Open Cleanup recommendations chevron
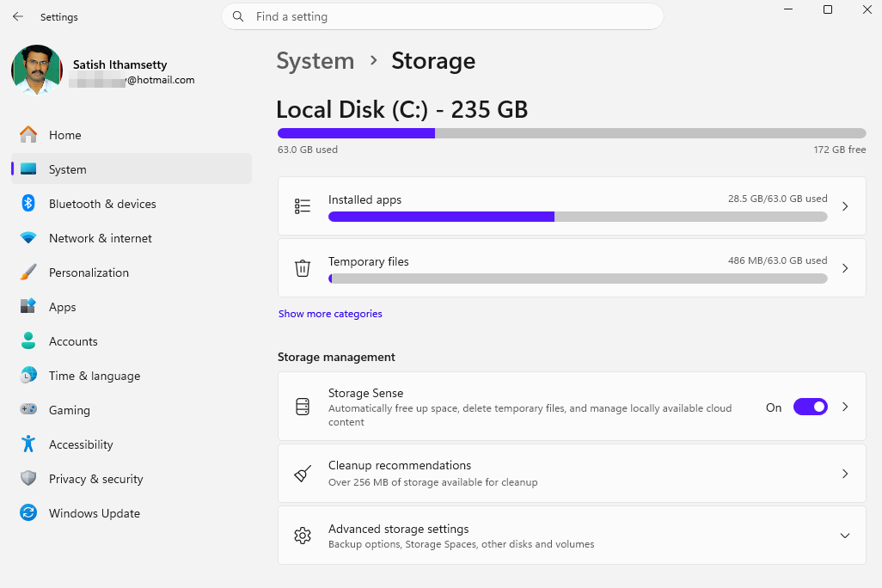Screen dimensions: 882x588 (x=845, y=473)
